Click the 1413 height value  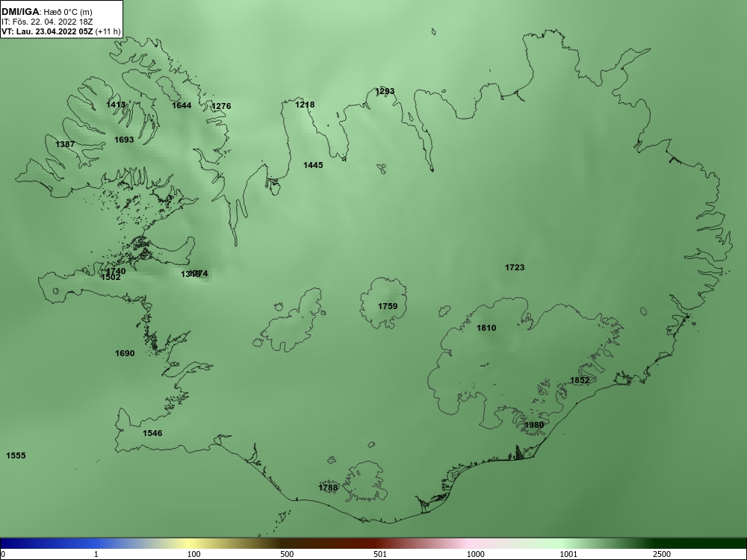pos(116,105)
